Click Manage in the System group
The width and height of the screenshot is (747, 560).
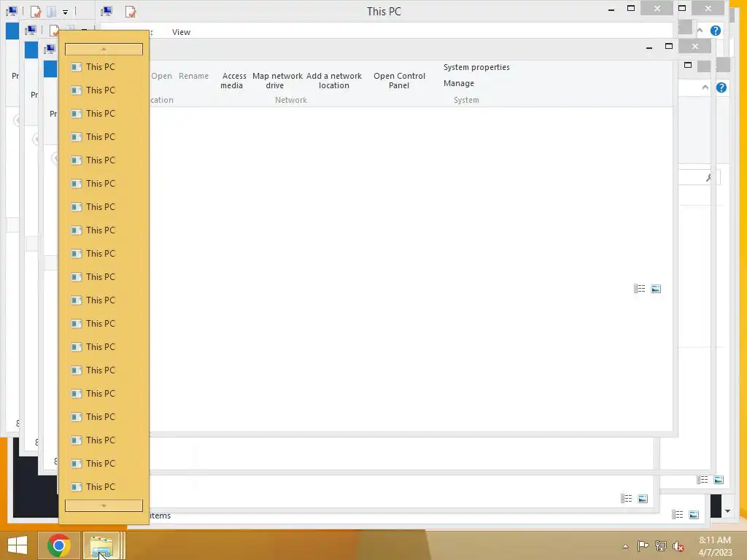[x=459, y=83]
